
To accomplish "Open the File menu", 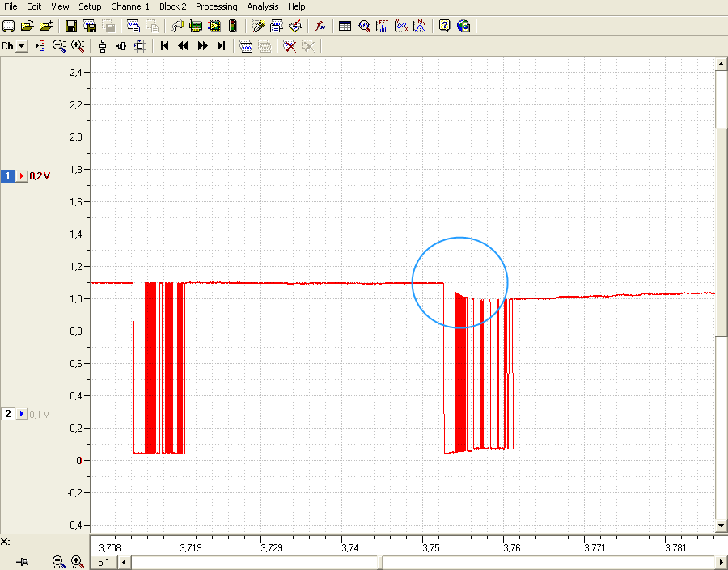I will (x=11, y=6).
